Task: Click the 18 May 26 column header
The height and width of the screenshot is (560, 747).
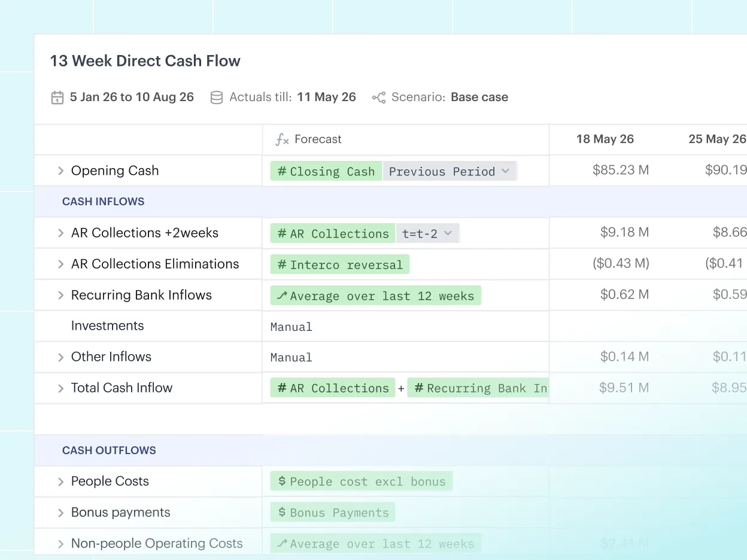Action: click(x=605, y=139)
